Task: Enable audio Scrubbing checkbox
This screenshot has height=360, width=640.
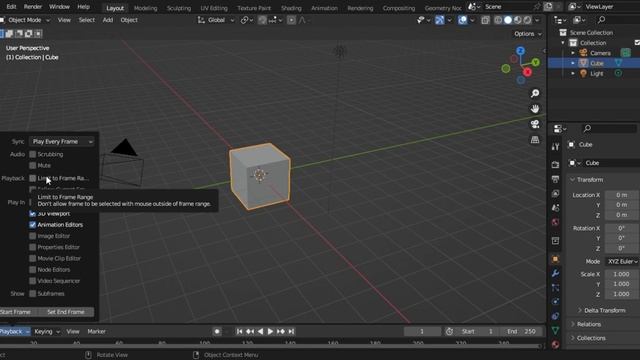Action: click(33, 154)
